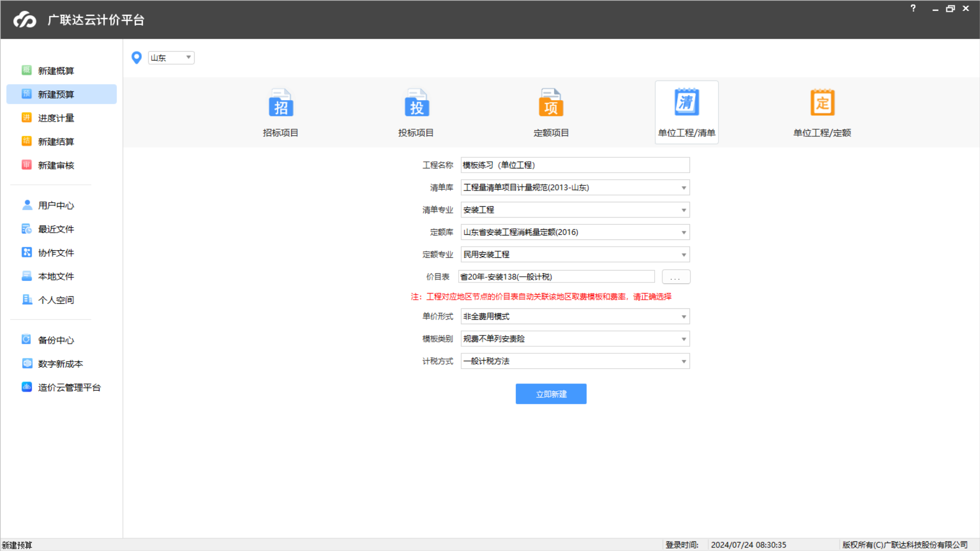Image resolution: width=980 pixels, height=551 pixels.
Task: Select the 投标项目 project type icon
Action: (416, 103)
